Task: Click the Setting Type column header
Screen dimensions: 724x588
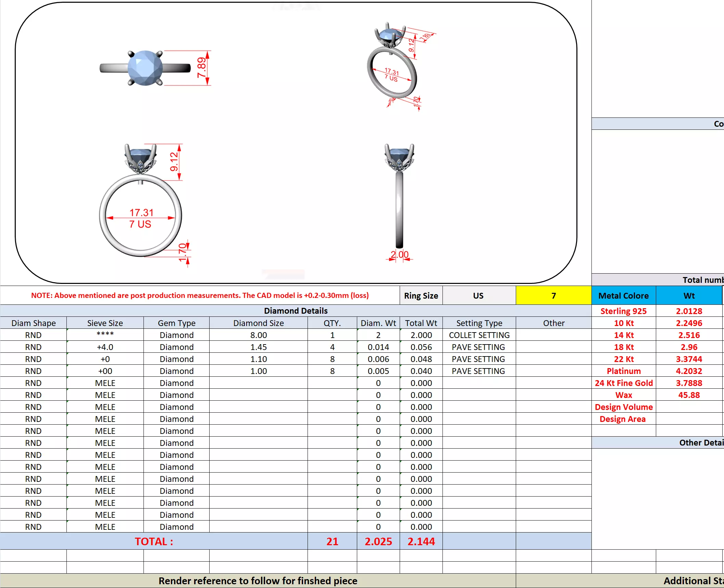Action: tap(479, 323)
